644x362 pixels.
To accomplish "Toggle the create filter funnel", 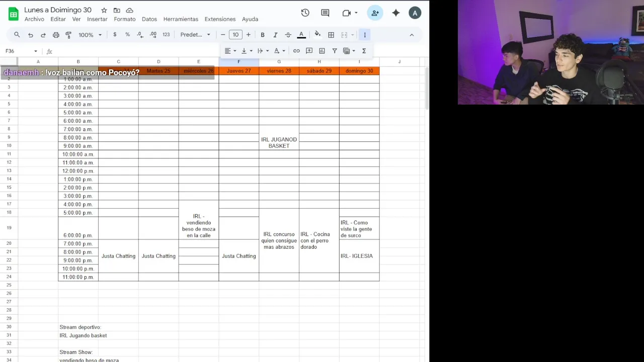I will [x=335, y=51].
